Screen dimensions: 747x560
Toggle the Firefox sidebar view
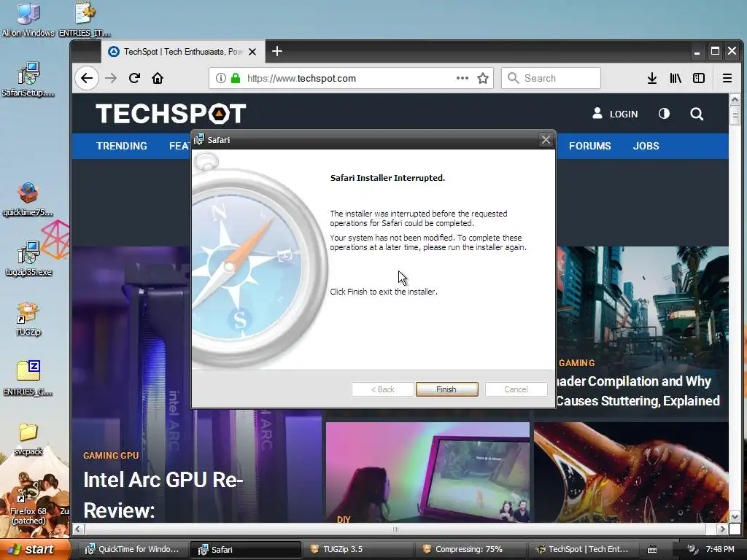699,78
